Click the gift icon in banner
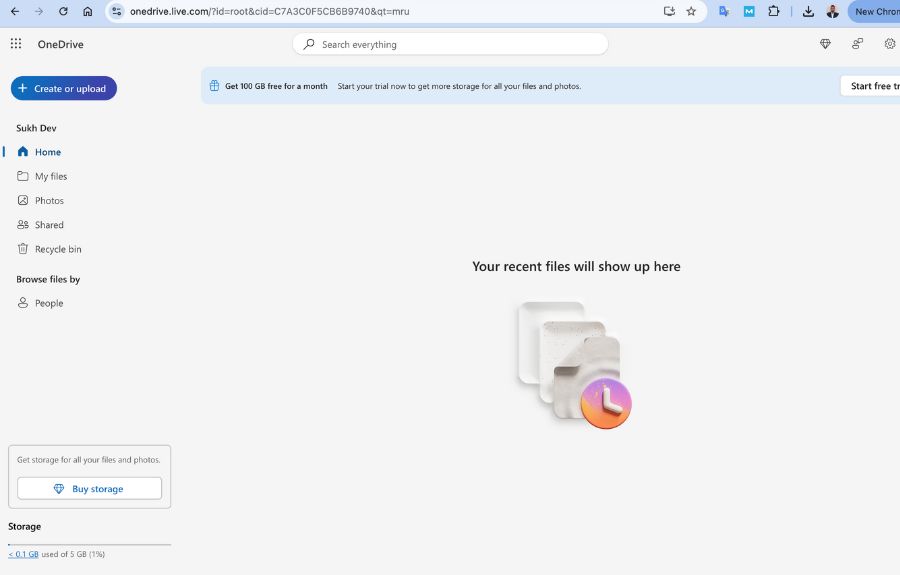The image size is (900, 575). point(214,86)
